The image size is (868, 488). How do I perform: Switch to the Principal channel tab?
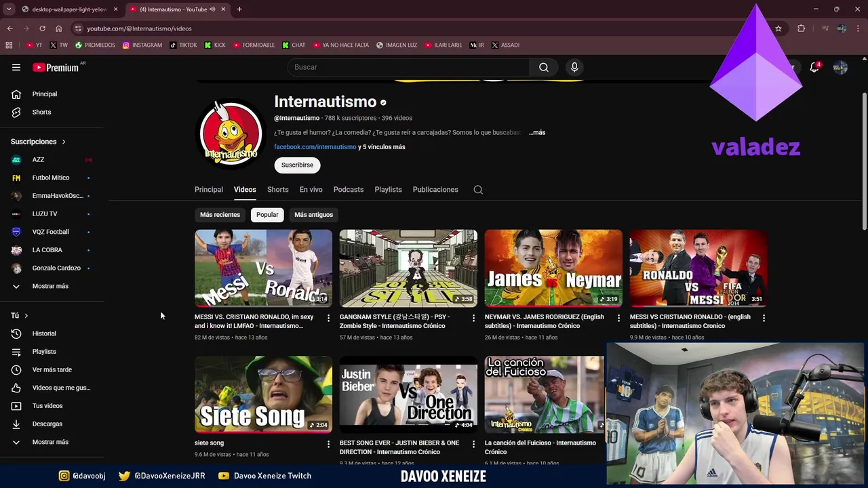tap(209, 190)
